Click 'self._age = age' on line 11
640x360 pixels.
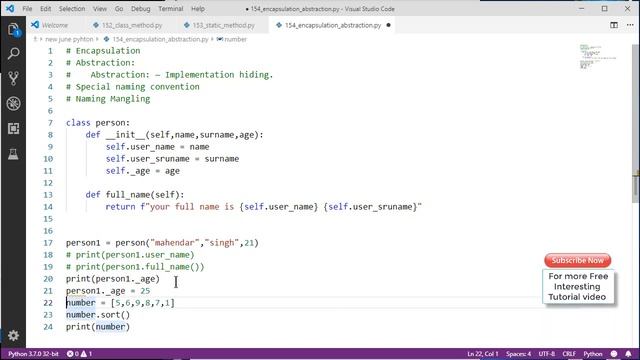(x=143, y=171)
